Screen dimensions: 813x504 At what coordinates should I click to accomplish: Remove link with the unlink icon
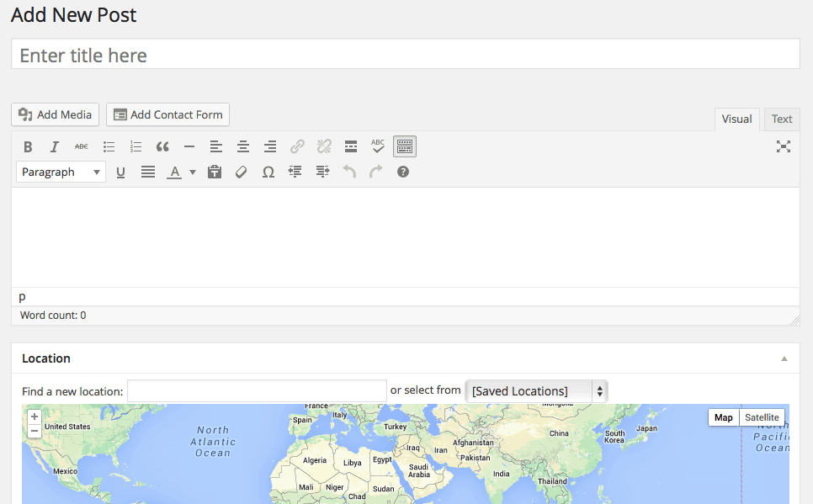point(324,146)
